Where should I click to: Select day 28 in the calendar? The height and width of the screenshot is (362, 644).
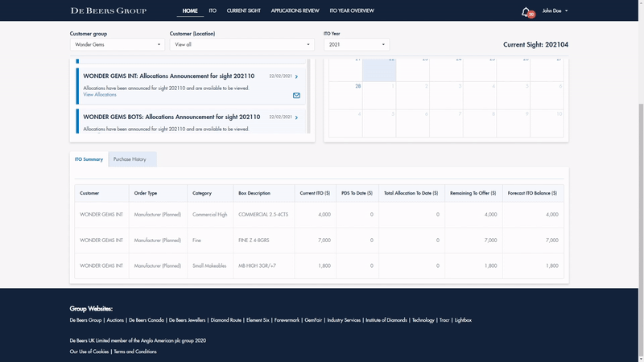[345, 95]
